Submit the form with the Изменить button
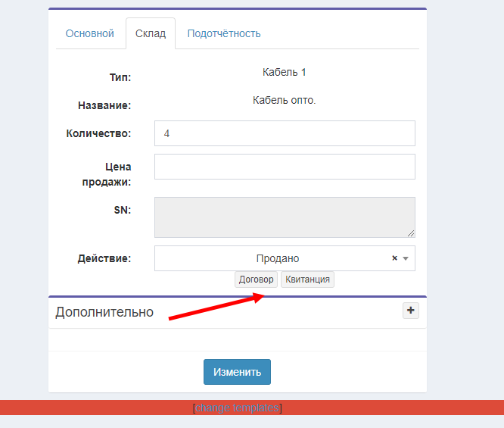Screen dimensions: 504x428 click(x=237, y=372)
